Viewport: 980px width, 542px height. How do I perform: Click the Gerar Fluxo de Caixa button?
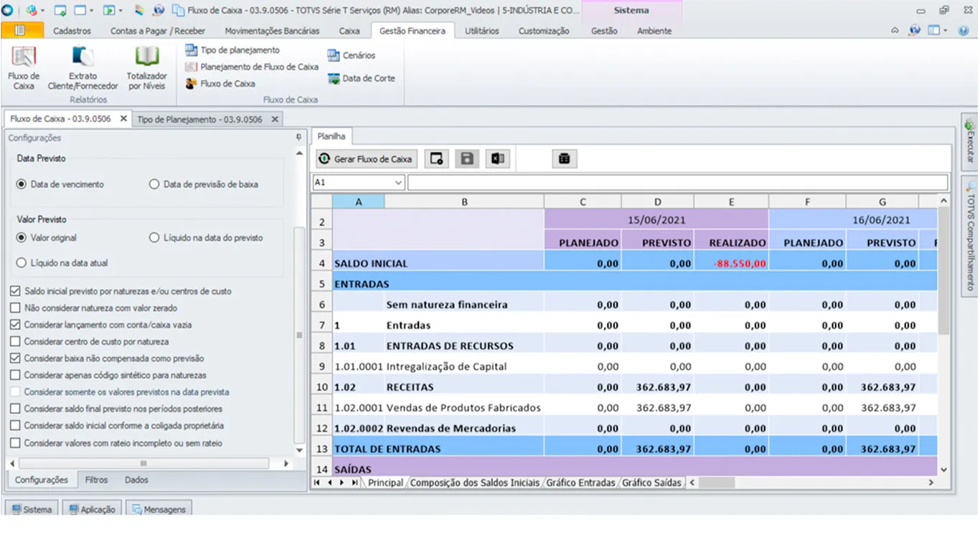(x=366, y=159)
